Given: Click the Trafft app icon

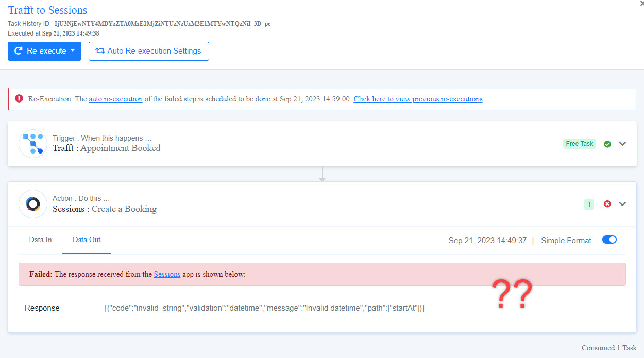Looking at the screenshot, I should 33,143.
